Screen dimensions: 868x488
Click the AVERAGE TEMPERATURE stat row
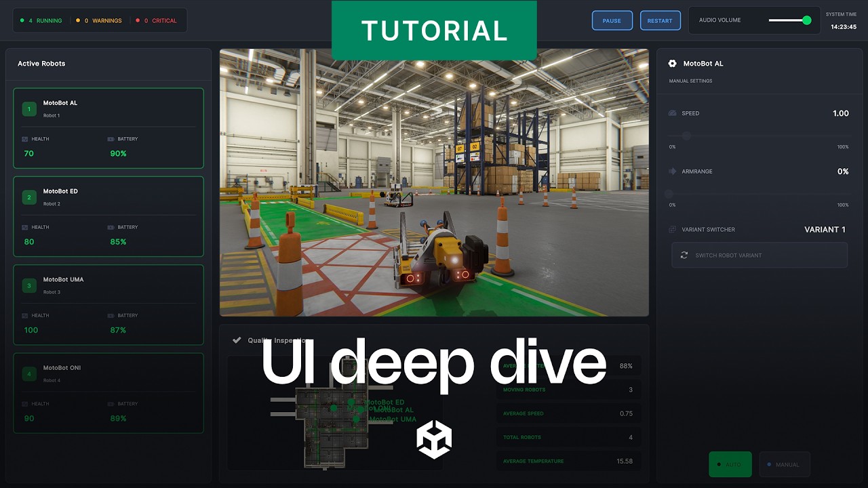(568, 461)
